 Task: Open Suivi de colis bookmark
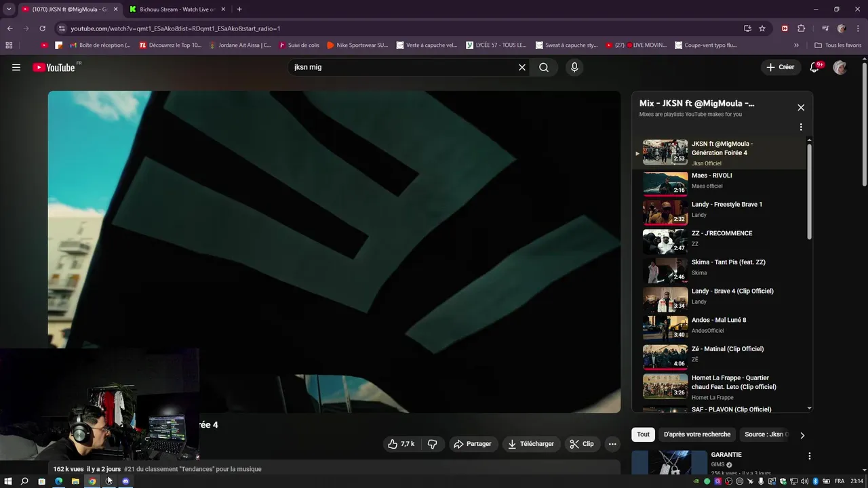299,45
